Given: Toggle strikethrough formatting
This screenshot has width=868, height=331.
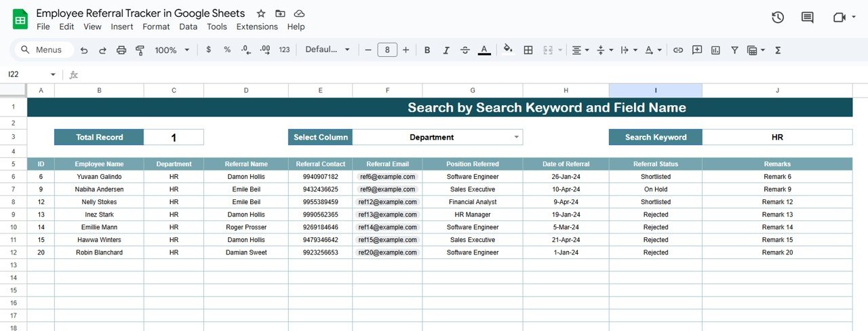Looking at the screenshot, I should coord(465,50).
